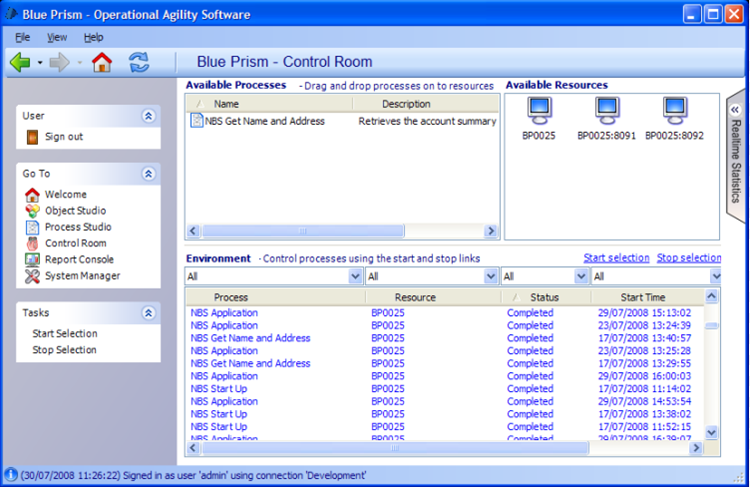Image resolution: width=750 pixels, height=487 pixels.
Task: Open System Manager from the sidebar
Action: 81,276
